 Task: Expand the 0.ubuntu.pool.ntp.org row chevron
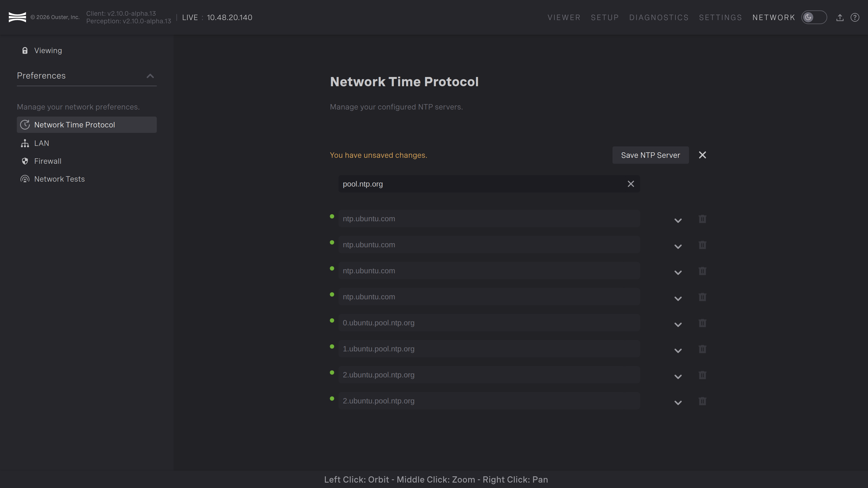tap(678, 325)
